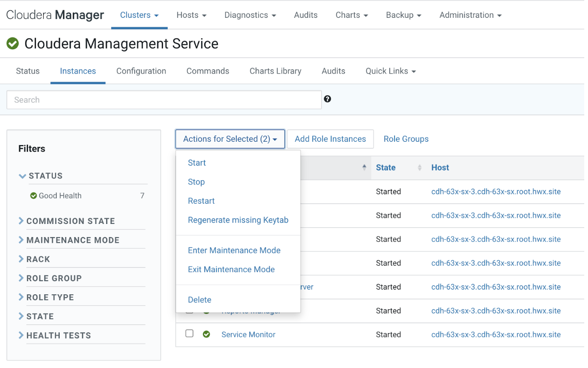Focus the Search input field

[x=164, y=100]
